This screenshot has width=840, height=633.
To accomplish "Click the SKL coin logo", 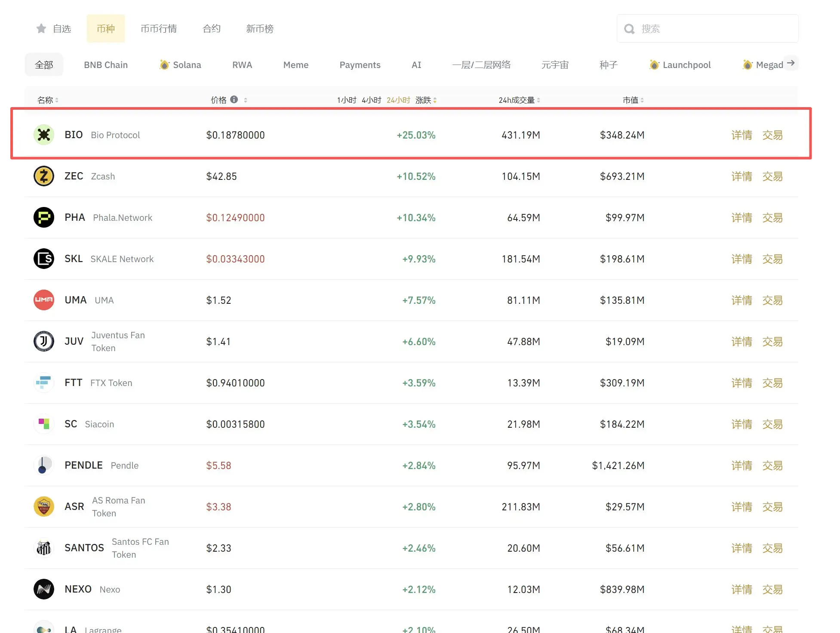I will pyautogui.click(x=44, y=259).
